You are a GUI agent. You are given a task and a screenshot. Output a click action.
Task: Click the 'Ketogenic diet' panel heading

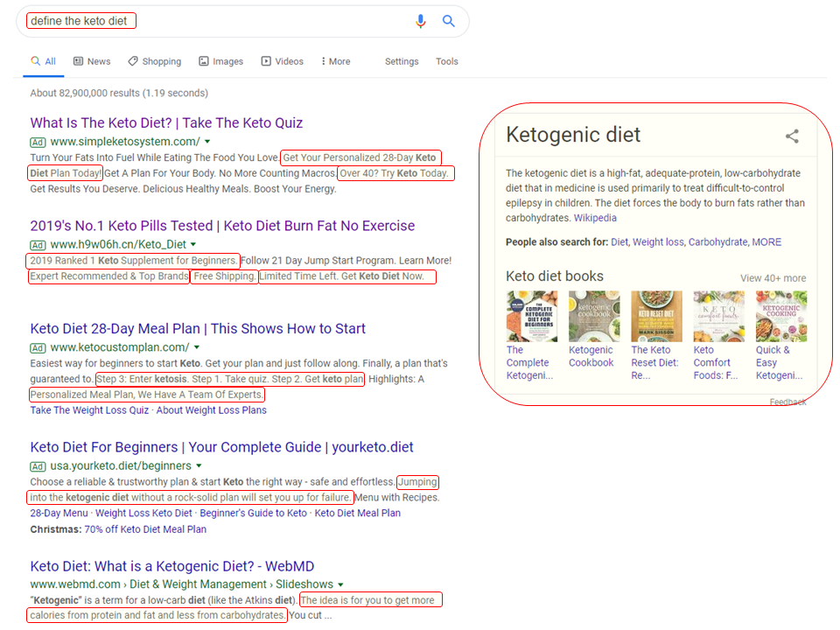[573, 135]
